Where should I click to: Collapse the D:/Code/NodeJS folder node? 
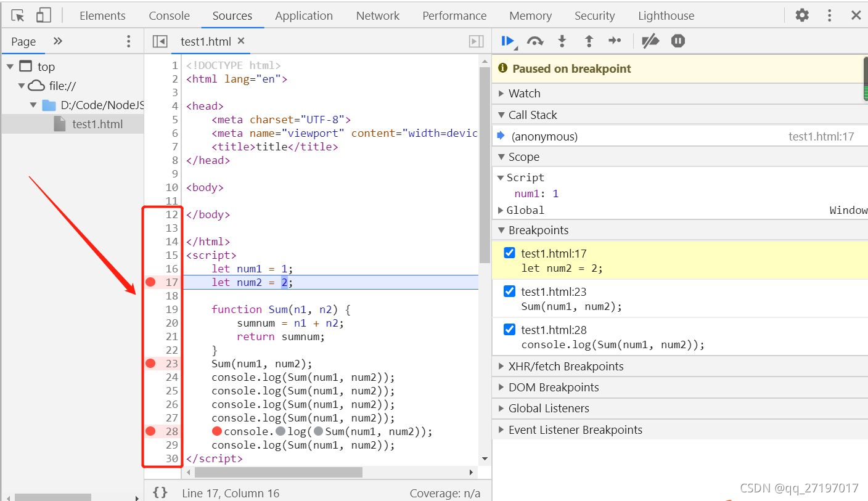point(33,105)
